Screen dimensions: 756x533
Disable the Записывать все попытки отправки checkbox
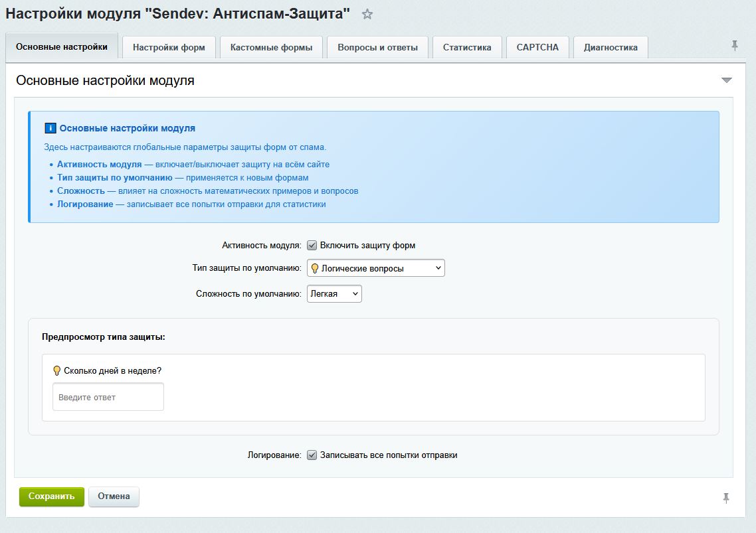pyautogui.click(x=311, y=456)
